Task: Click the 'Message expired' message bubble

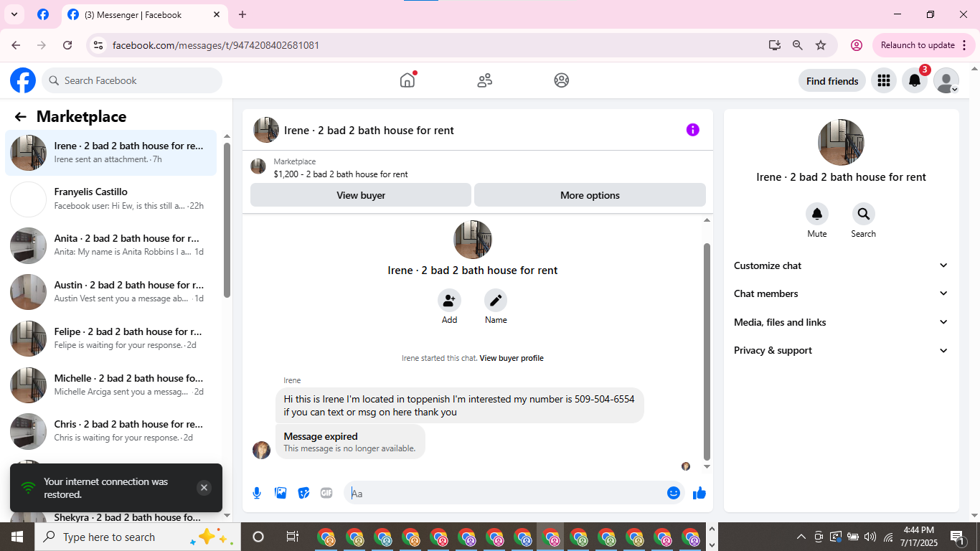Action: pyautogui.click(x=350, y=441)
